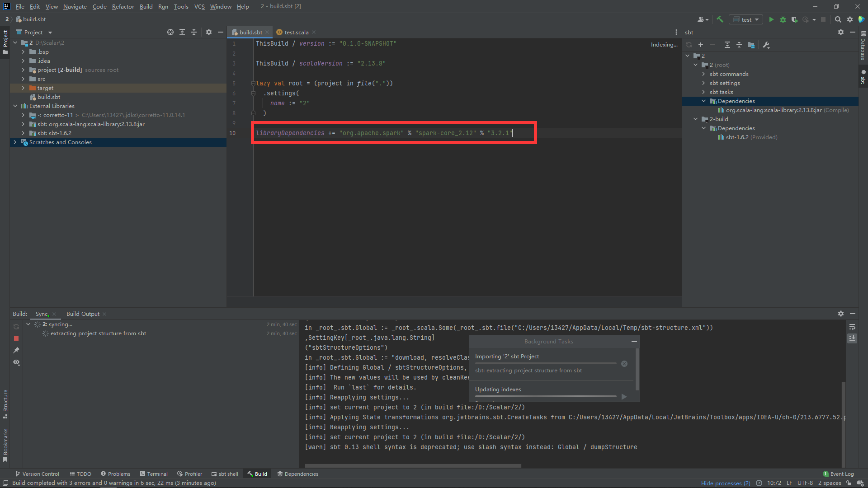
Task: Toggle scroll to end in build output
Action: [852, 338]
